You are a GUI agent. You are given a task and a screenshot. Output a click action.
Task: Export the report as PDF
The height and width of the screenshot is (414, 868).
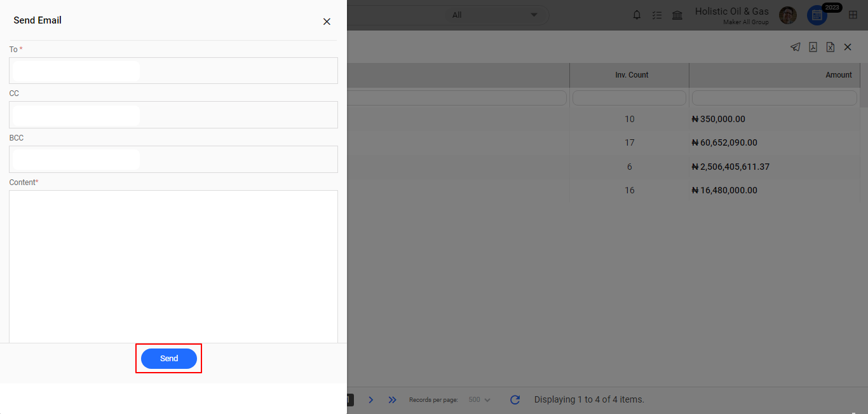click(x=813, y=47)
